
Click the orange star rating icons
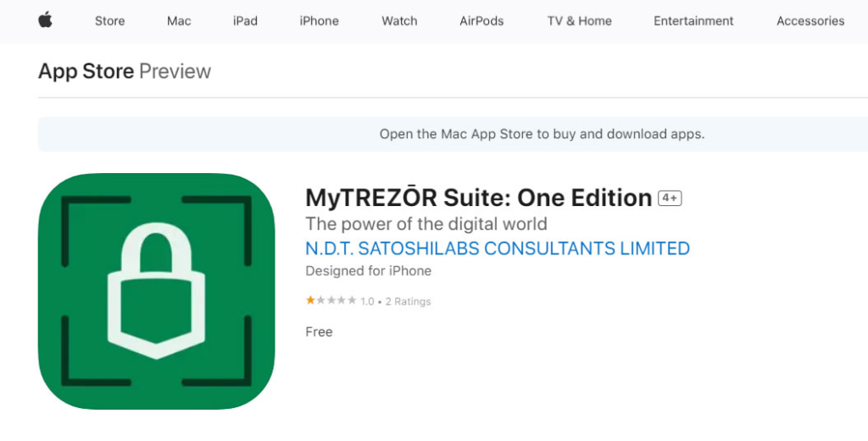point(331,301)
